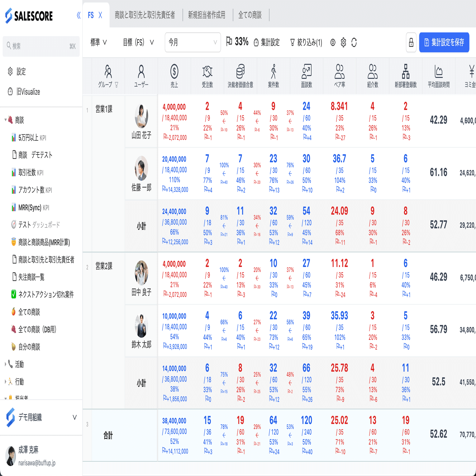Open the デモ用組織 organization switcher
Image resolution: width=476 pixels, height=476 pixels.
click(41, 417)
